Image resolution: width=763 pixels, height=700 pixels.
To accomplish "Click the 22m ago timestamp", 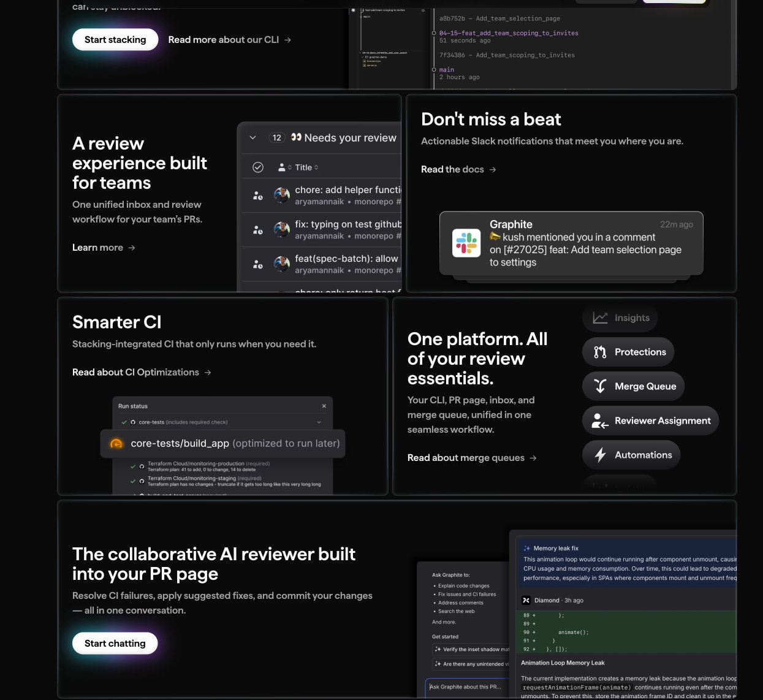I will pos(677,224).
